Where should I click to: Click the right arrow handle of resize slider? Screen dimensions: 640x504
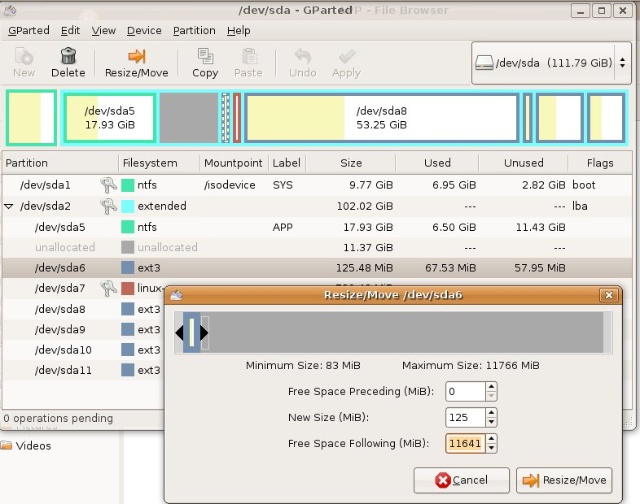[x=204, y=333]
